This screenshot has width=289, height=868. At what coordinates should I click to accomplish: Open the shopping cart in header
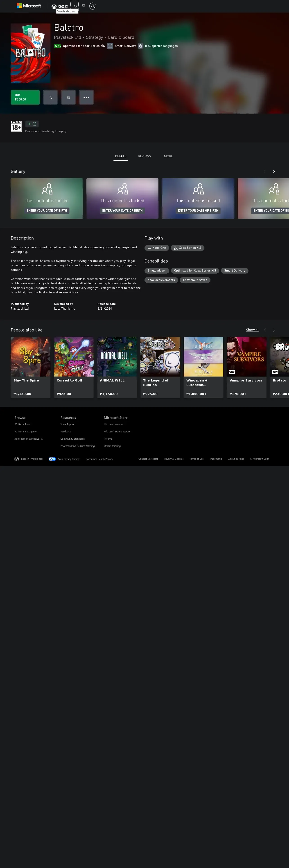coord(84,6)
